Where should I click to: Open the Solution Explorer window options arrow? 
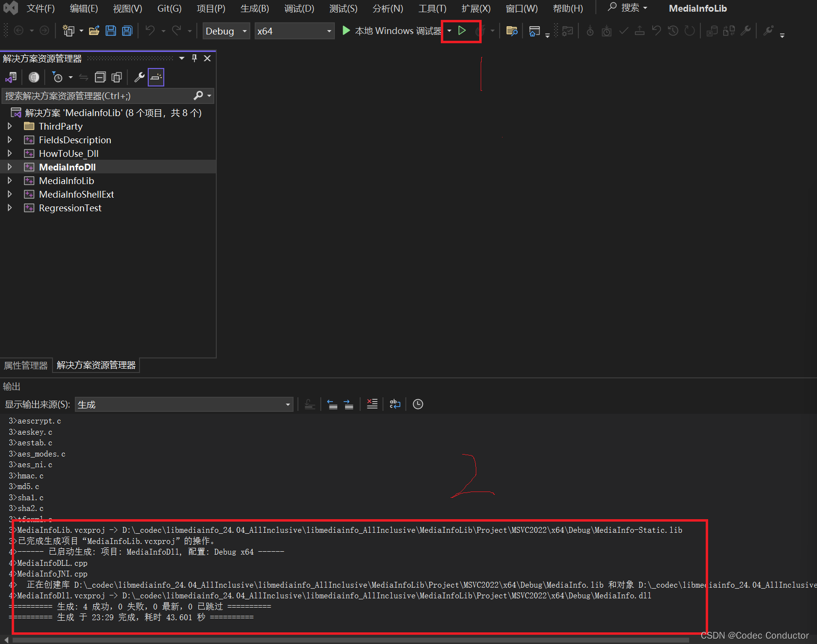click(x=182, y=58)
